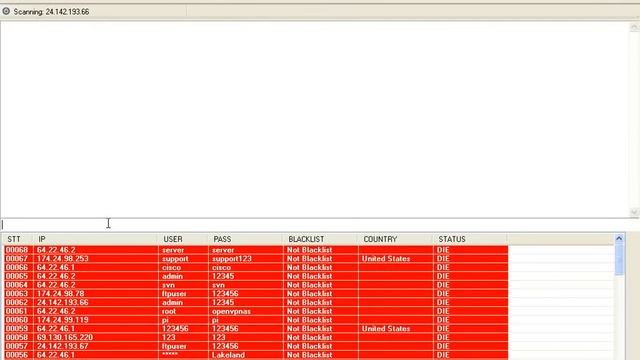Click 'Not Blacklist' in row 00068

click(309, 250)
